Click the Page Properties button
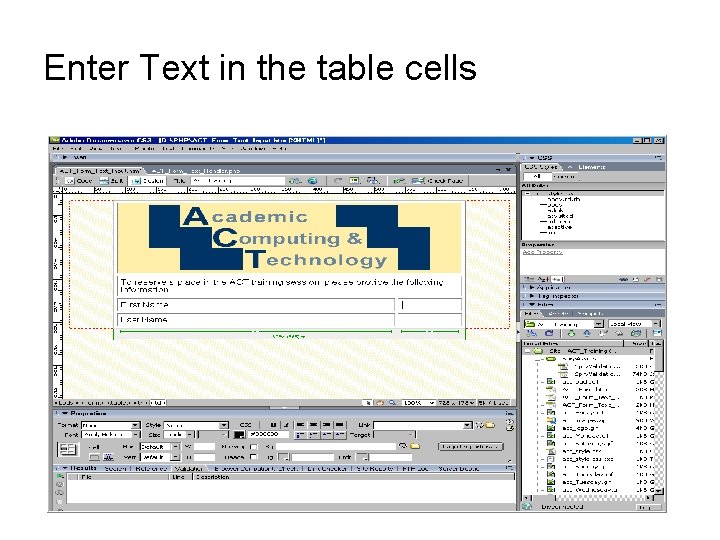 (x=471, y=446)
